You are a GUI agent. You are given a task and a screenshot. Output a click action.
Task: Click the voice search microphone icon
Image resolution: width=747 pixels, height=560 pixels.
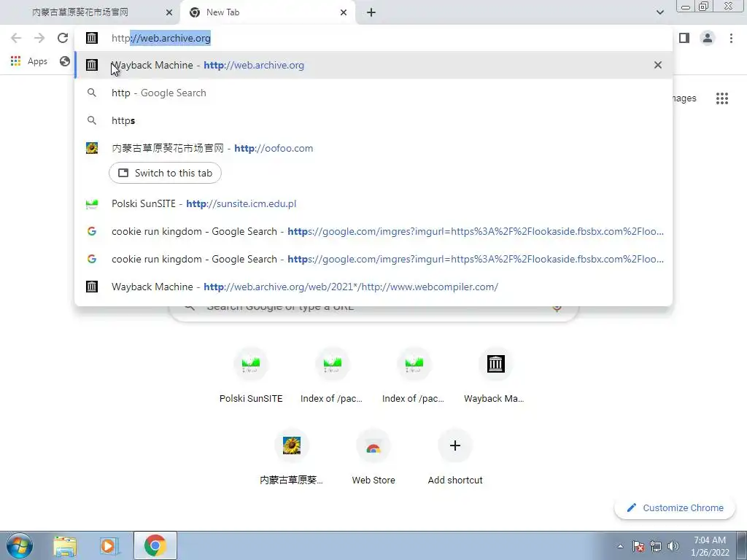click(x=557, y=307)
